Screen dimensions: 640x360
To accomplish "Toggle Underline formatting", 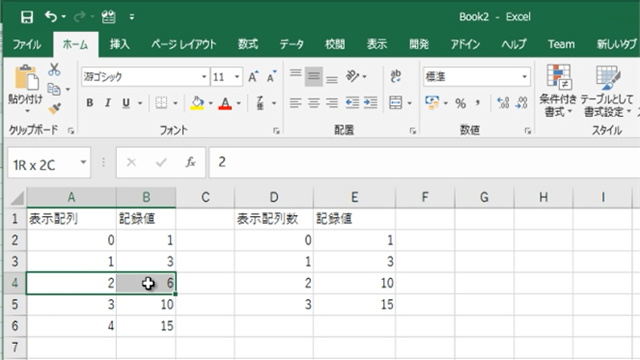I will 126,103.
